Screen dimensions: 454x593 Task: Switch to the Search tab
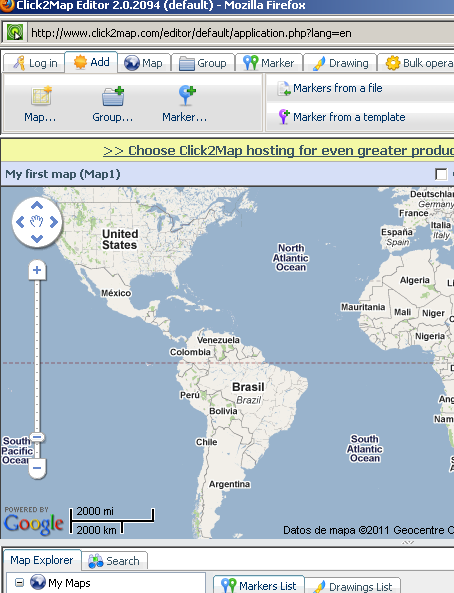(114, 561)
